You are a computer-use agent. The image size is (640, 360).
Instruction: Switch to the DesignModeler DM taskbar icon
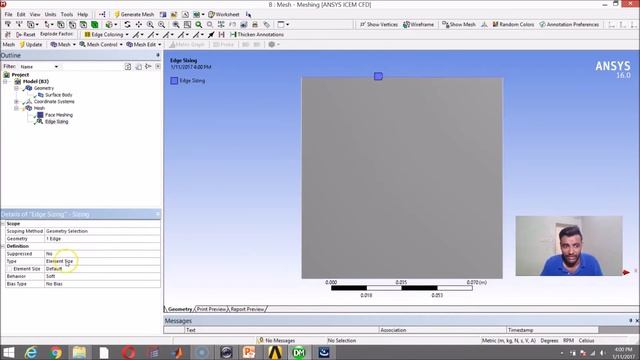pyautogui.click(x=299, y=352)
